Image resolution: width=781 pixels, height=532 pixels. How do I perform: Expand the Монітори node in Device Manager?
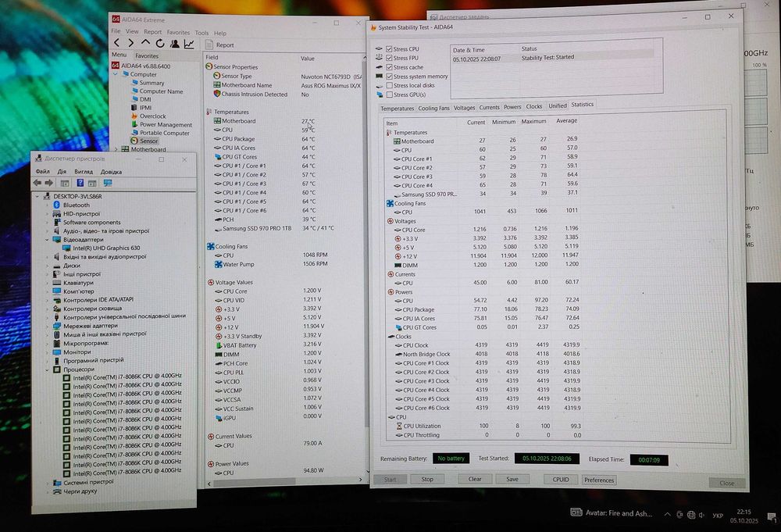[48, 352]
